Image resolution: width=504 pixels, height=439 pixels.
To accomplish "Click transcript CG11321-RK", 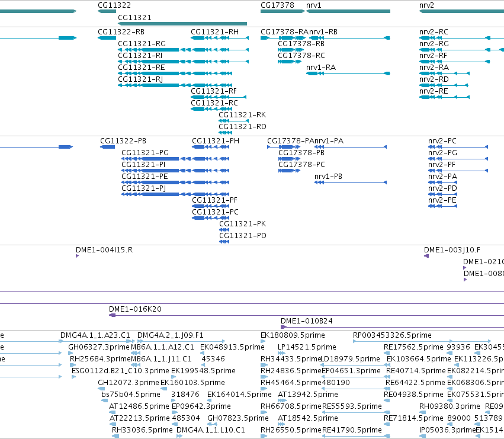I will tap(234, 121).
